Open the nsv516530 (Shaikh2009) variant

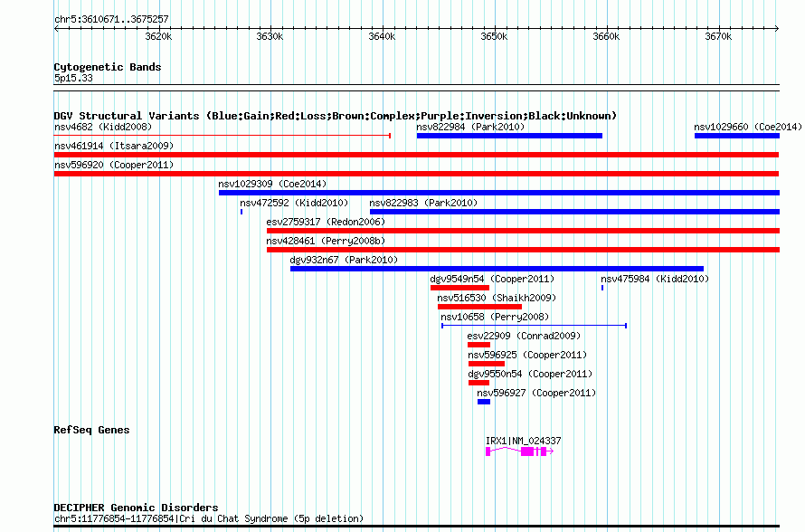[497, 298]
